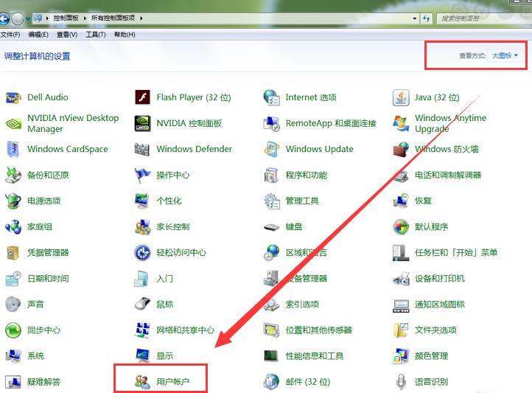Click the 备份和还原 icon
Screen dimensions: 532x393
(x=13, y=175)
